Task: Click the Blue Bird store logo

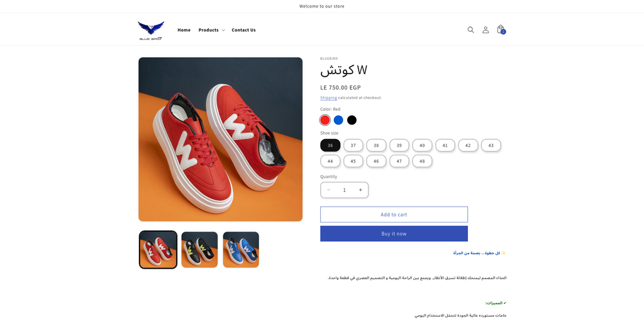Action: pos(151,30)
